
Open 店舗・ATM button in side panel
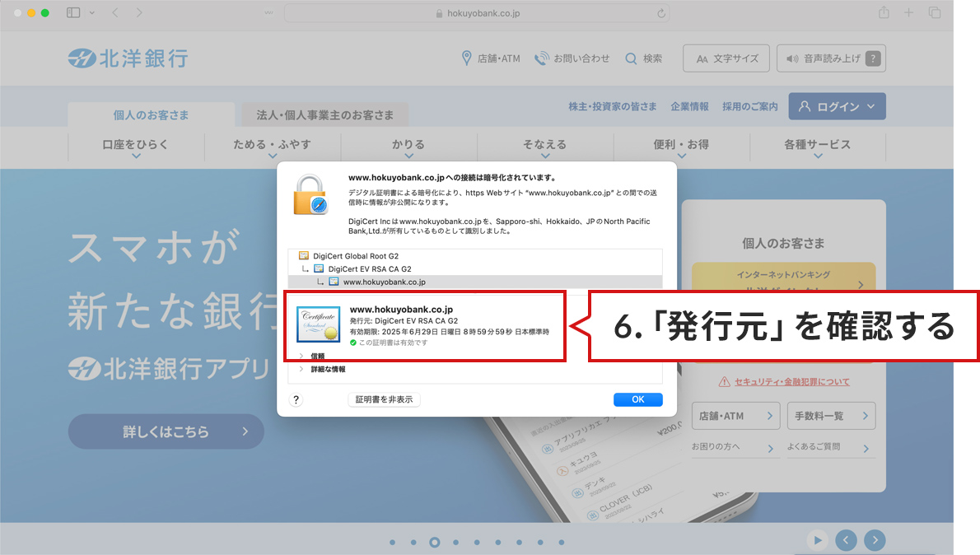(x=735, y=416)
